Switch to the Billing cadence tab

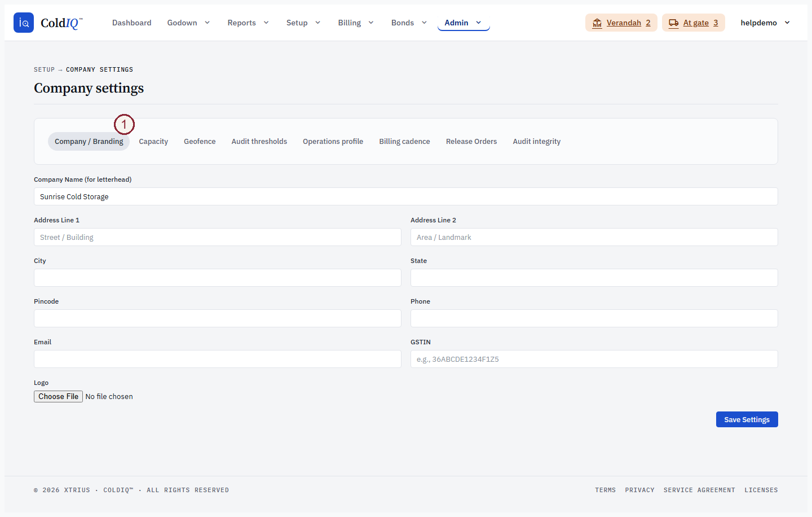point(404,141)
